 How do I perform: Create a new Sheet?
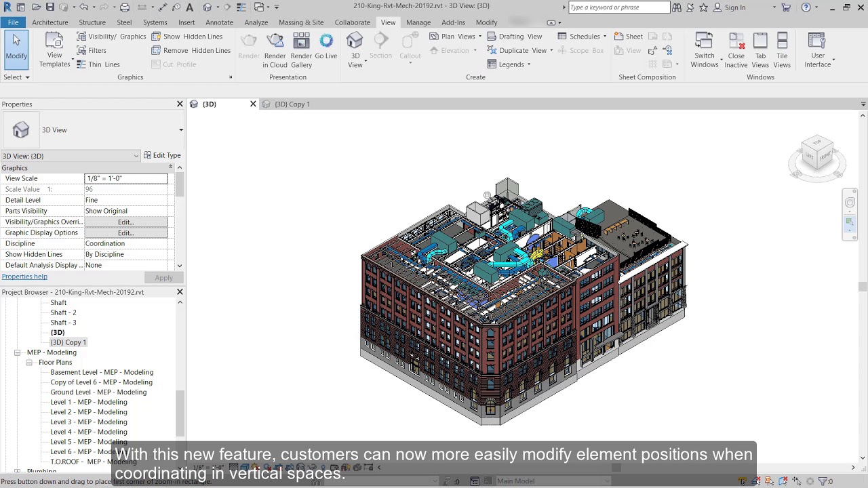click(629, 37)
